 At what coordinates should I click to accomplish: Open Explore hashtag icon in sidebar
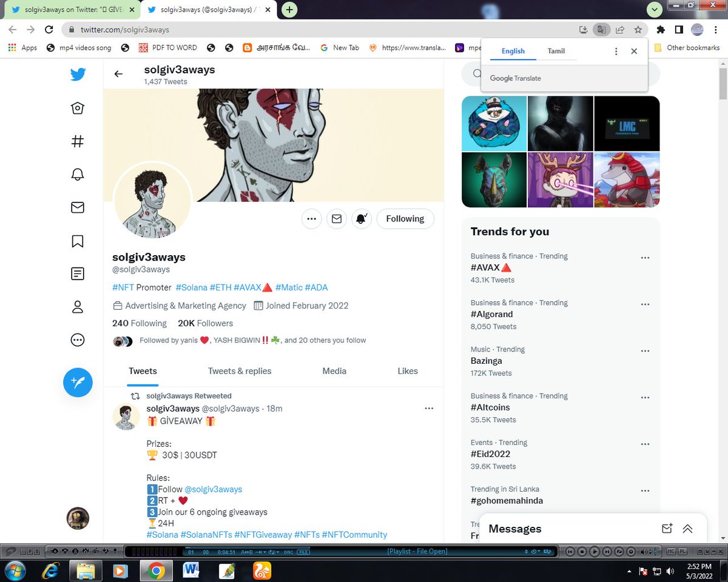tap(78, 141)
